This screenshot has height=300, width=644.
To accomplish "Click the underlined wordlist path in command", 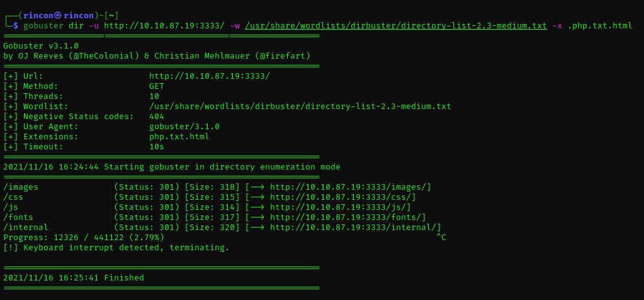I will (x=396, y=26).
